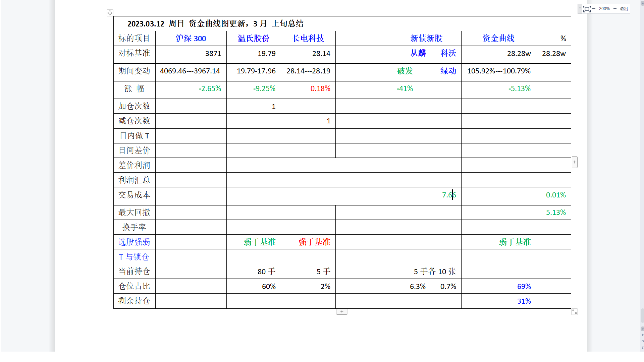Image resolution: width=644 pixels, height=362 pixels.
Task: Click the zoom in plus icon
Action: (615, 9)
